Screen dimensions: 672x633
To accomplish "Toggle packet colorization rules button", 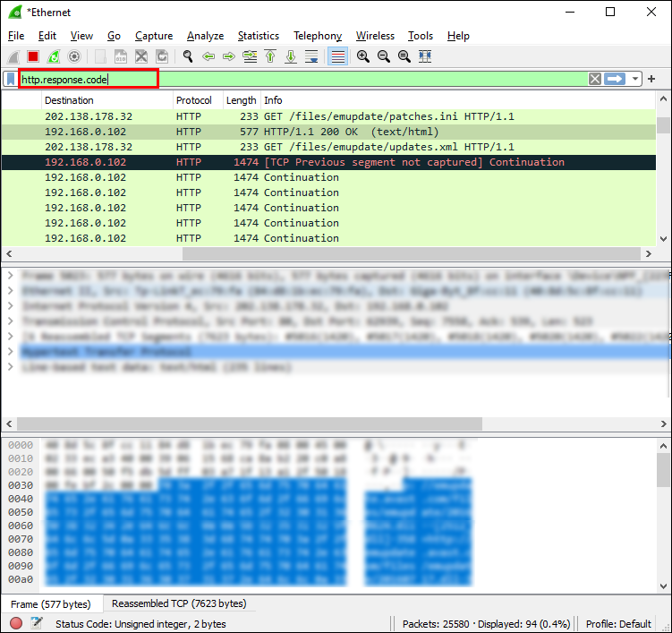I will coord(337,56).
